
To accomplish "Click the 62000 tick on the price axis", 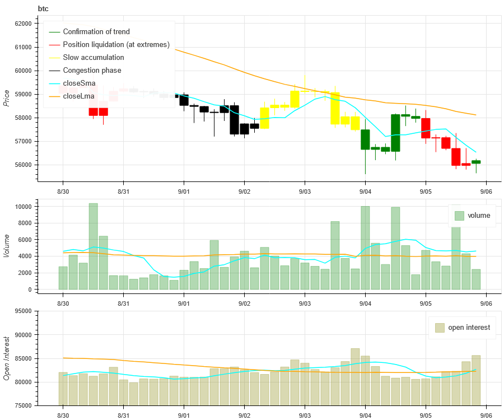I will (23, 24).
